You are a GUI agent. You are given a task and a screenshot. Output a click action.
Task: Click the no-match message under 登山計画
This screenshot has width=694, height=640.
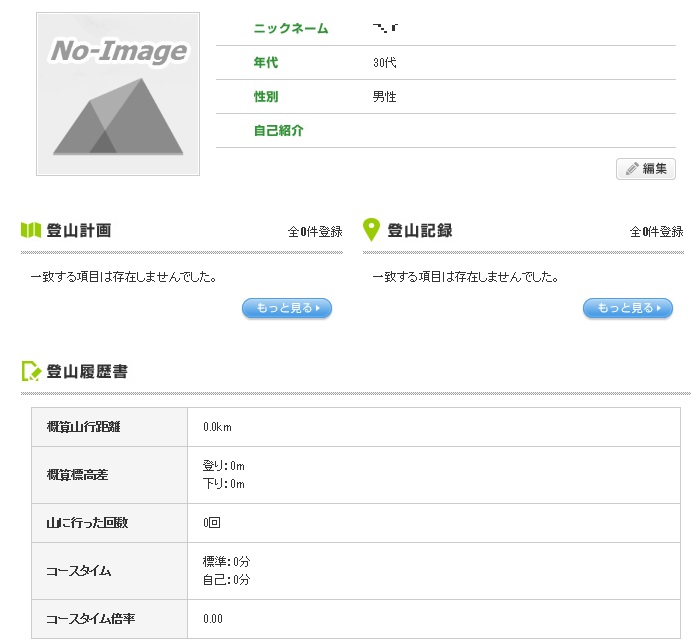123,277
